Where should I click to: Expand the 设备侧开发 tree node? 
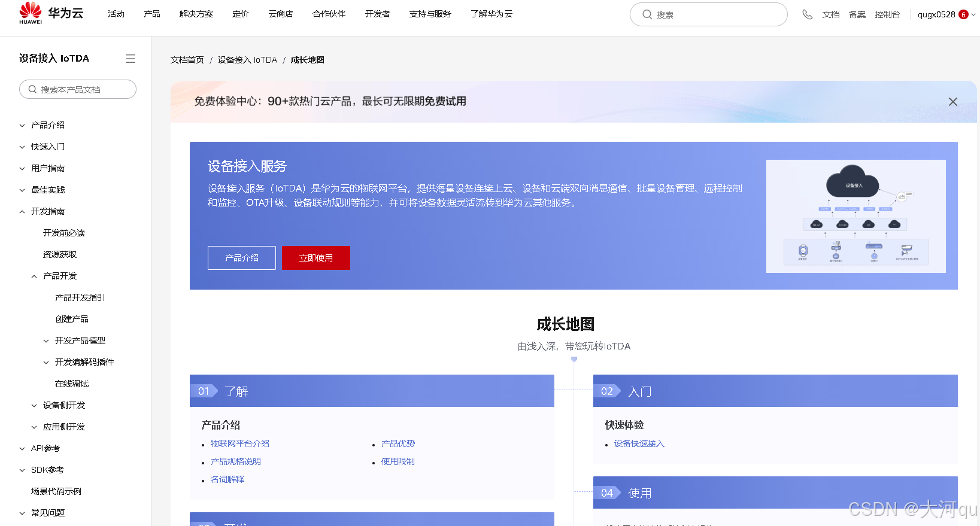click(x=34, y=406)
